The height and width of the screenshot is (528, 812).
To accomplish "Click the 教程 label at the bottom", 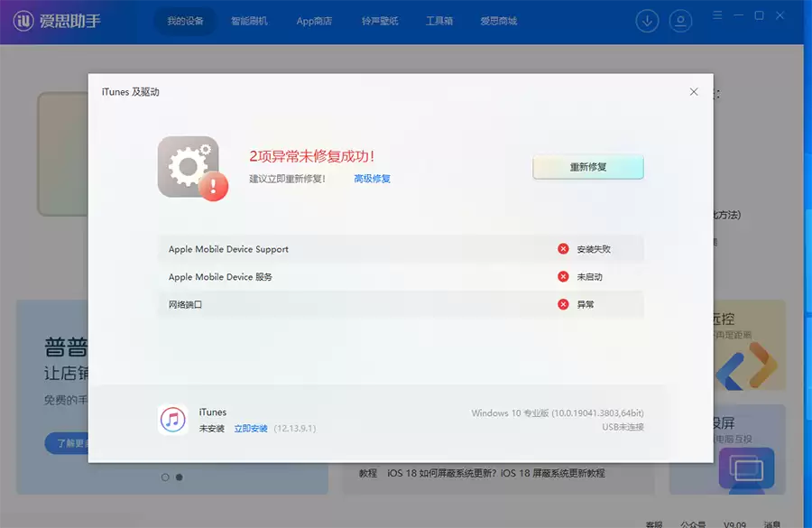I will (368, 473).
